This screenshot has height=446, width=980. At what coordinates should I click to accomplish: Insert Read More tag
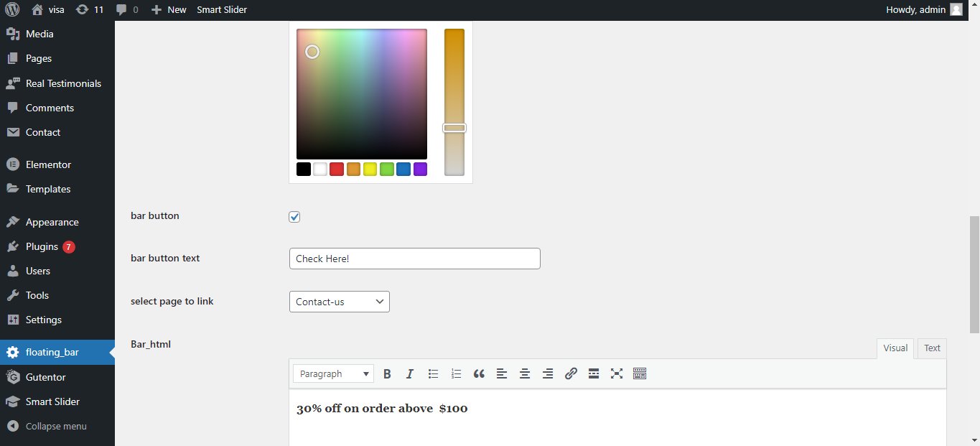(594, 373)
